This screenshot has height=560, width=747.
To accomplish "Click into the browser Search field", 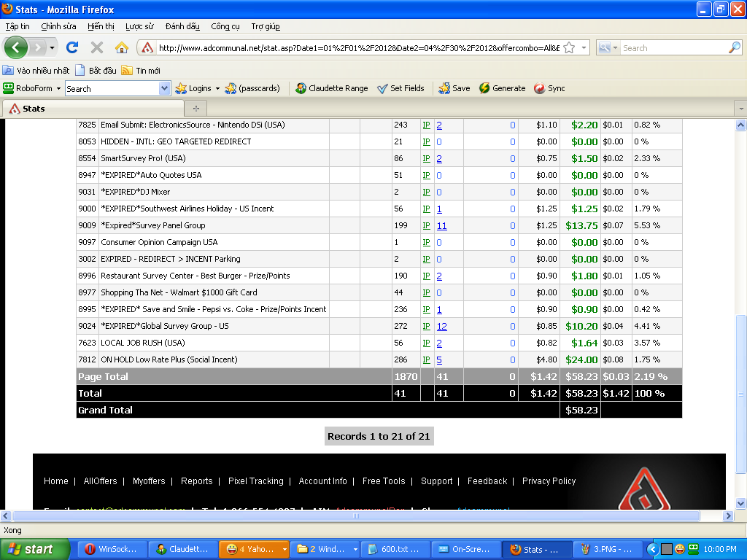I will click(674, 47).
